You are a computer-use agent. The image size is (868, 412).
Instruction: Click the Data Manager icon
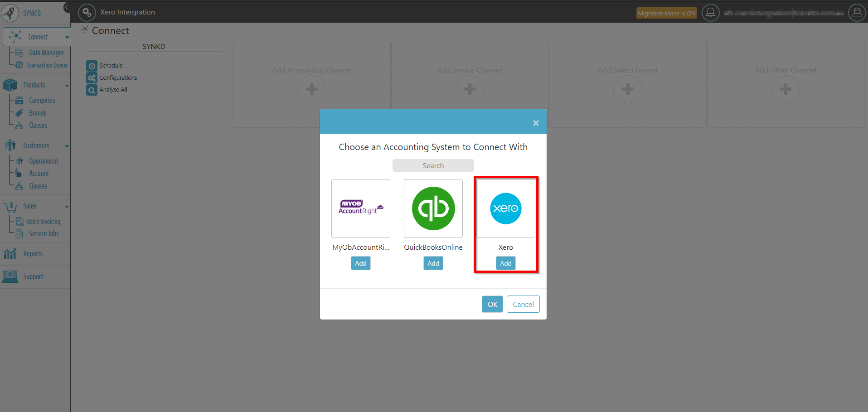click(19, 53)
